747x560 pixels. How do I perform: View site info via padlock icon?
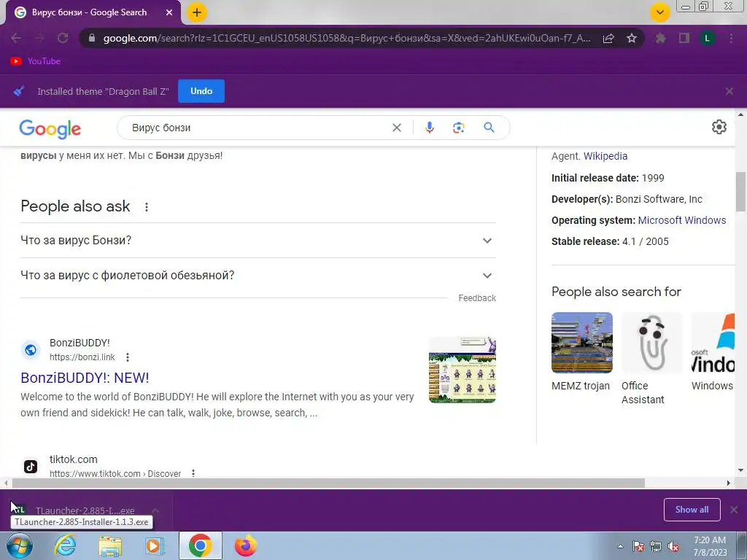pos(92,38)
